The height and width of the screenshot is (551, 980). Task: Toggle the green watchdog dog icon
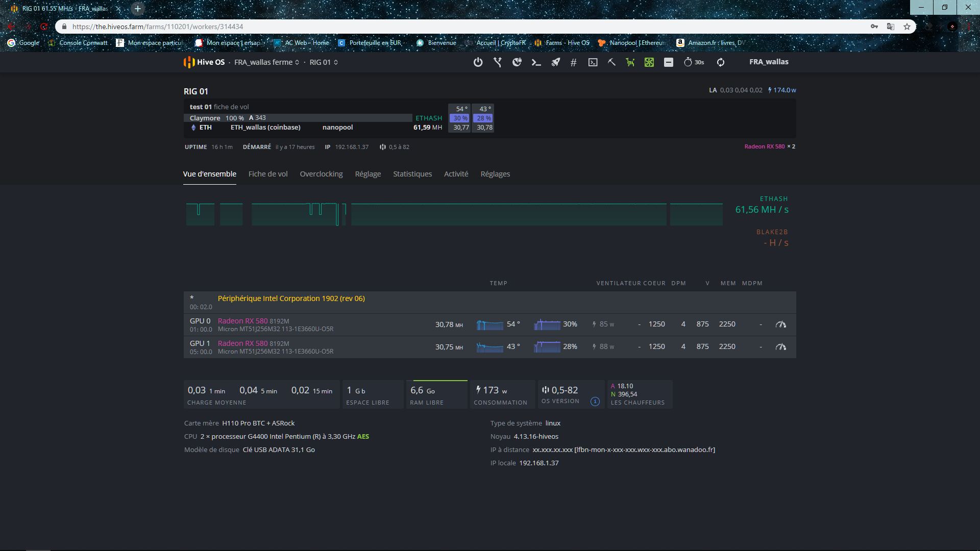[630, 62]
